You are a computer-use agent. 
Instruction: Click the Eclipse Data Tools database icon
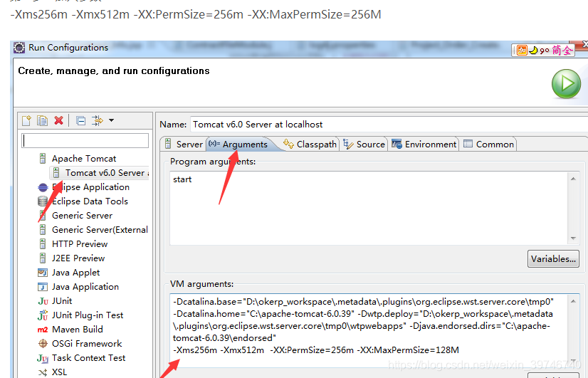click(43, 201)
